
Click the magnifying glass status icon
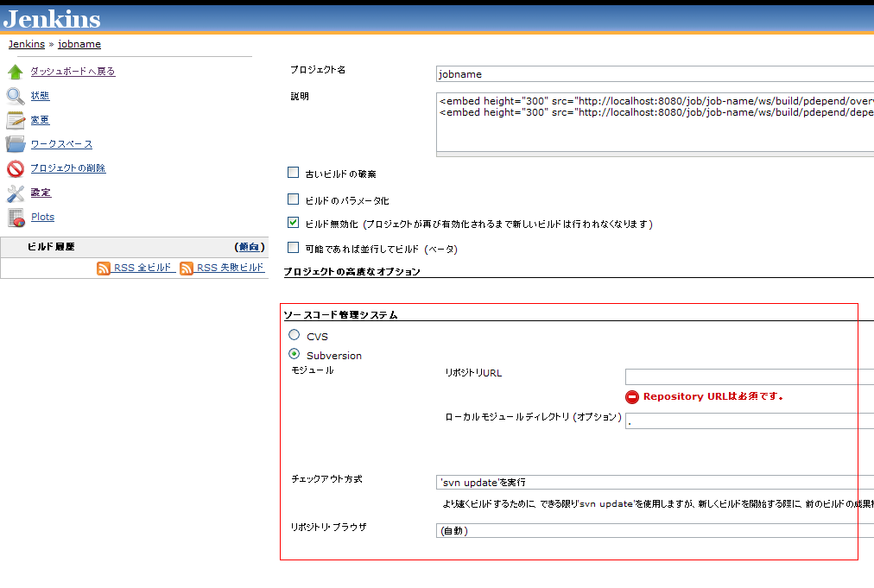(16, 96)
